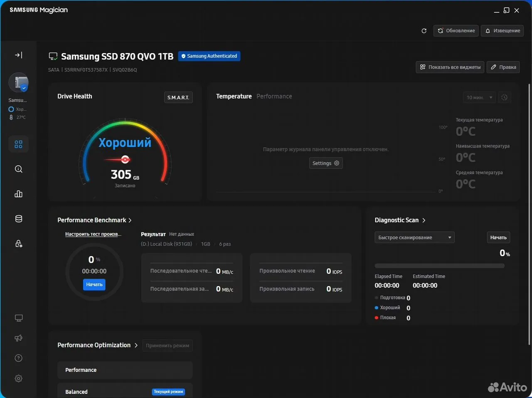Viewport: 532px width, 398px height.
Task: Open the dashboard grid icon in sidebar
Action: (19, 144)
